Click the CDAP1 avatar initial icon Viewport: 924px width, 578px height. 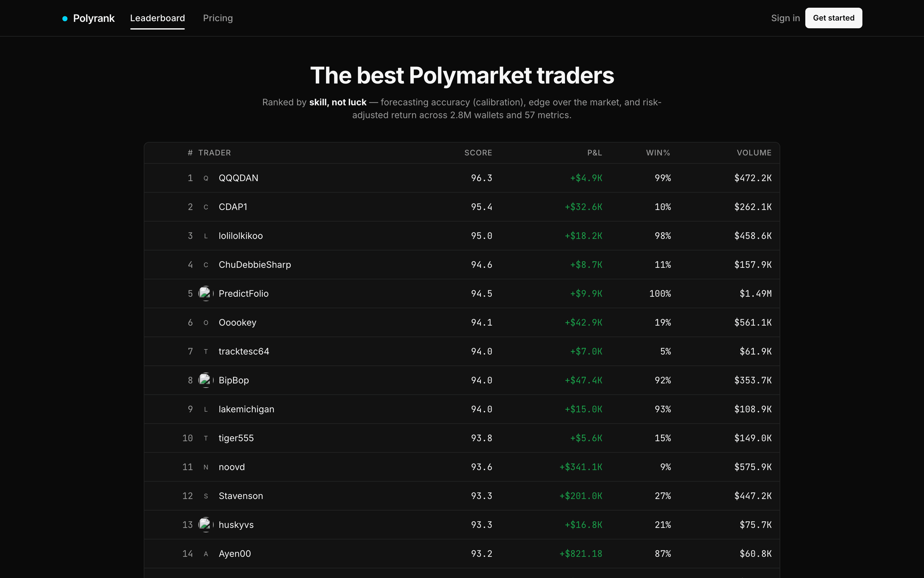point(206,207)
